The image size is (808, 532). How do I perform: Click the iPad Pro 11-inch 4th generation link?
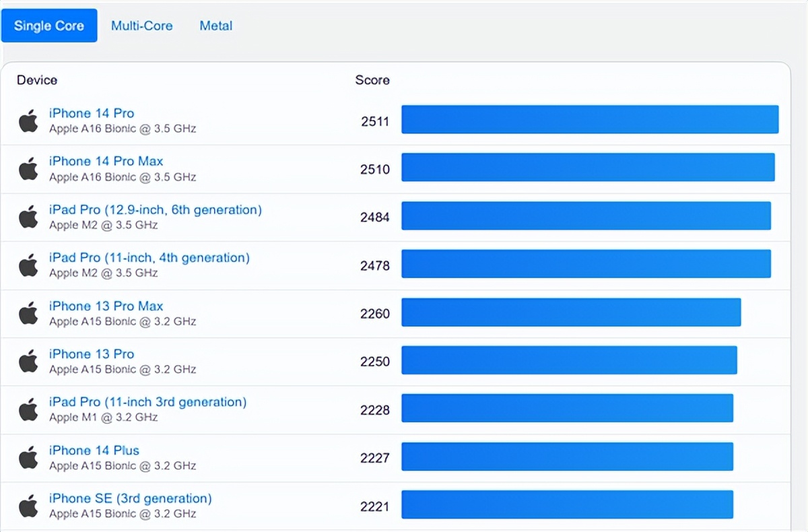(x=149, y=257)
